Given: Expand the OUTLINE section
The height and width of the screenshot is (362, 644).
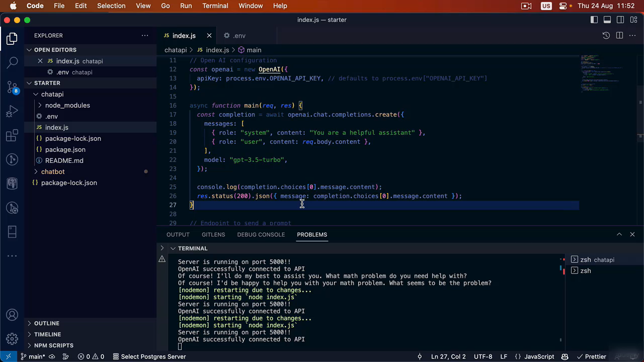Looking at the screenshot, I should click(46, 323).
